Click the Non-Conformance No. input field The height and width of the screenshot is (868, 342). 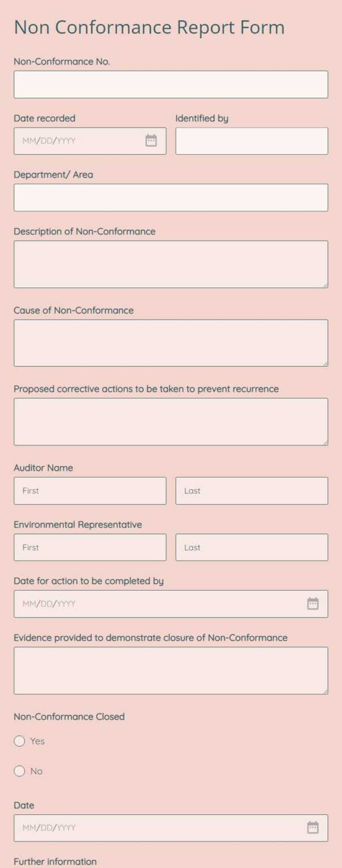171,84
